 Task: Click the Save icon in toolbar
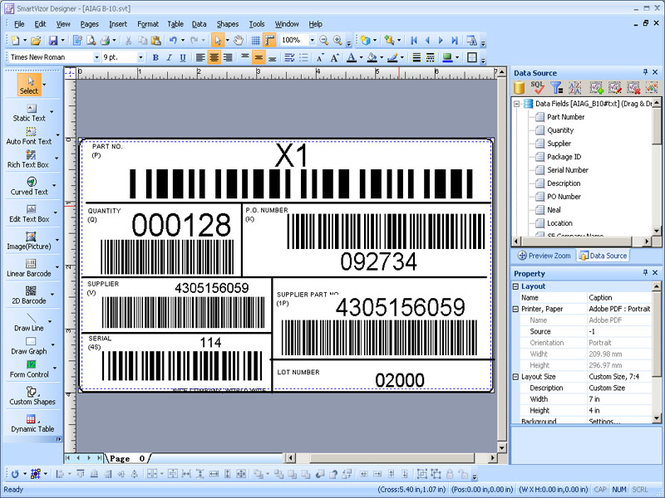tap(53, 40)
